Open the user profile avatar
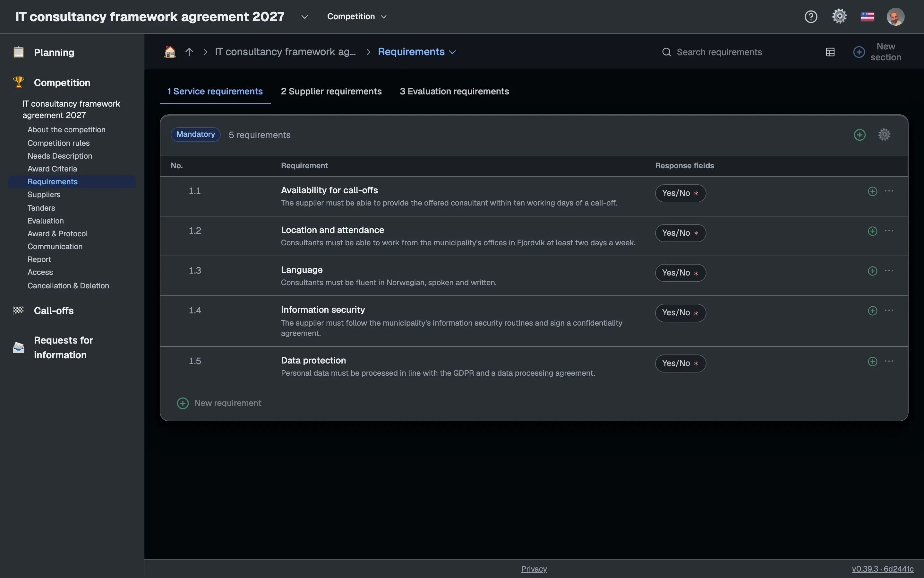This screenshot has height=578, width=924. (x=895, y=17)
